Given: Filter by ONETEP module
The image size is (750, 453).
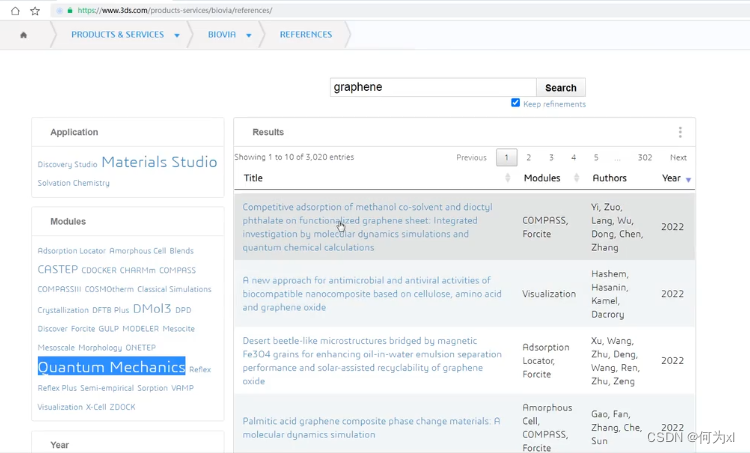Looking at the screenshot, I should click(x=141, y=347).
